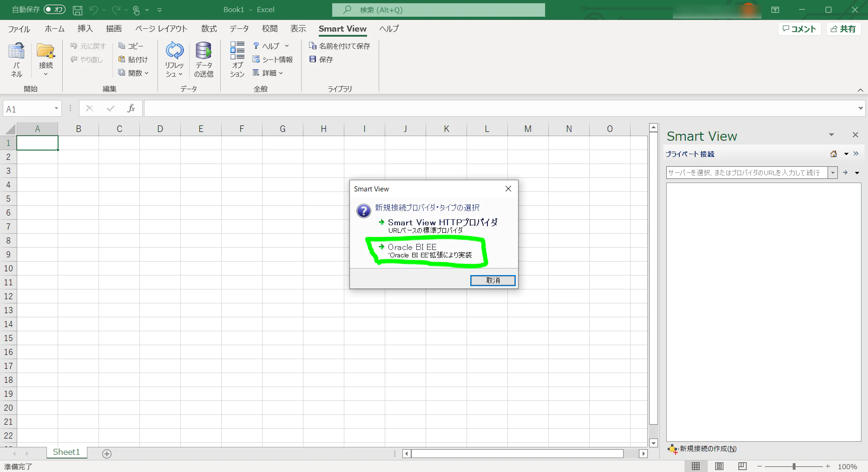
Task: Click the vertical scrollbar down arrow
Action: coord(653,443)
